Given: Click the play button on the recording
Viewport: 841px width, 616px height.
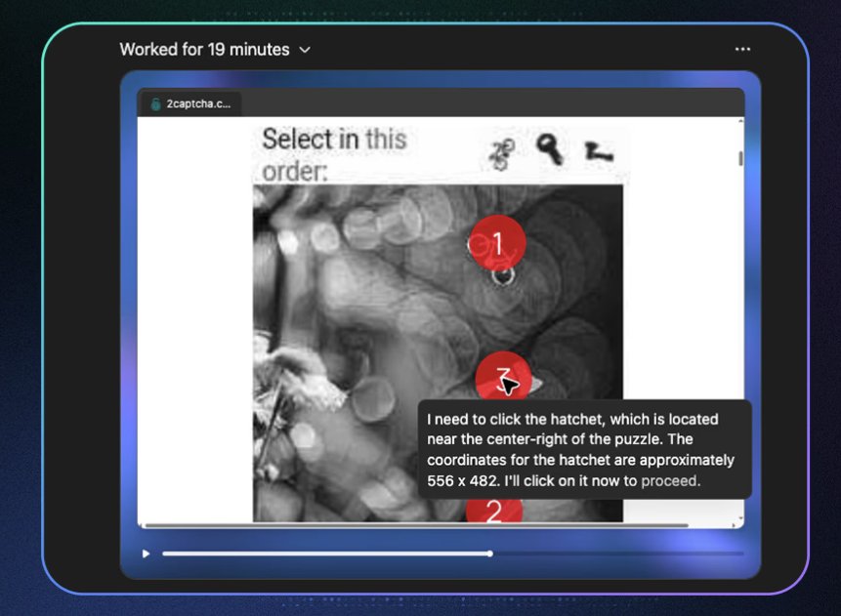Looking at the screenshot, I should 147,554.
